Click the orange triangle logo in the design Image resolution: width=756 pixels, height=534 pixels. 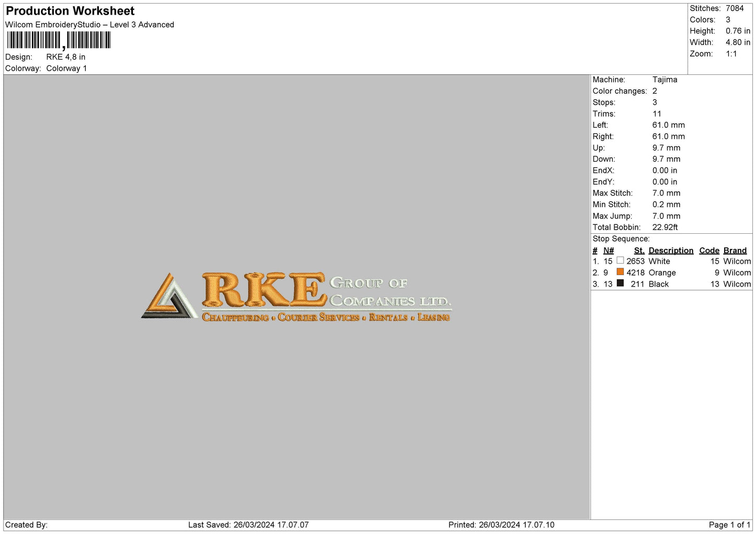click(168, 296)
